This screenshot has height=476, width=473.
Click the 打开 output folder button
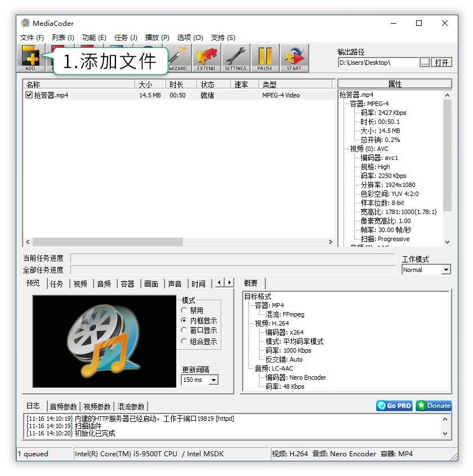point(441,63)
